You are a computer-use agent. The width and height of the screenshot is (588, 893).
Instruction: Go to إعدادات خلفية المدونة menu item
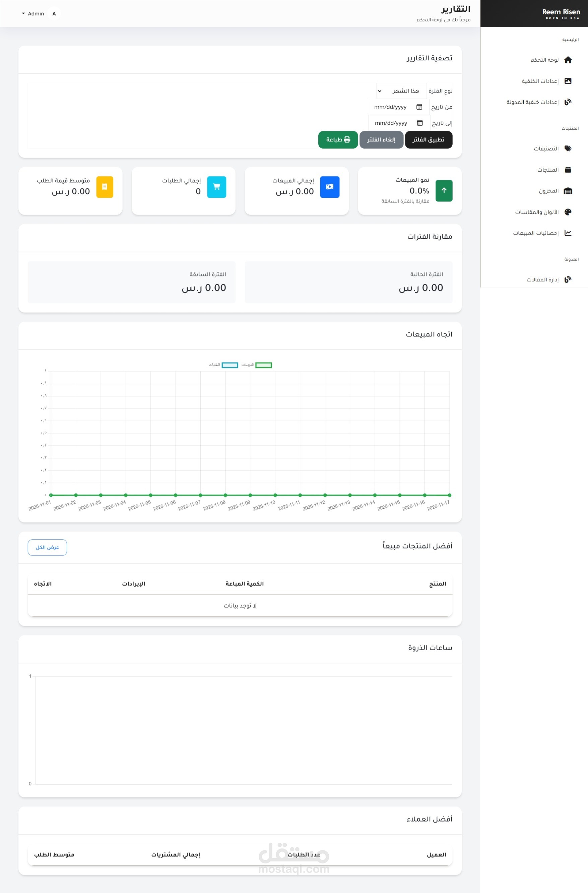[539, 102]
